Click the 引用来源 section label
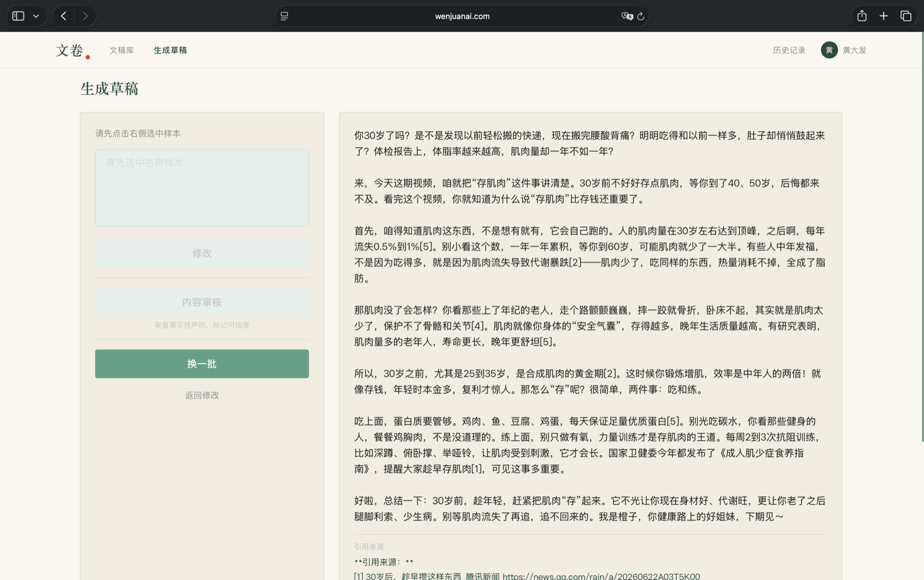Screen dimensions: 924x580 (x=369, y=546)
